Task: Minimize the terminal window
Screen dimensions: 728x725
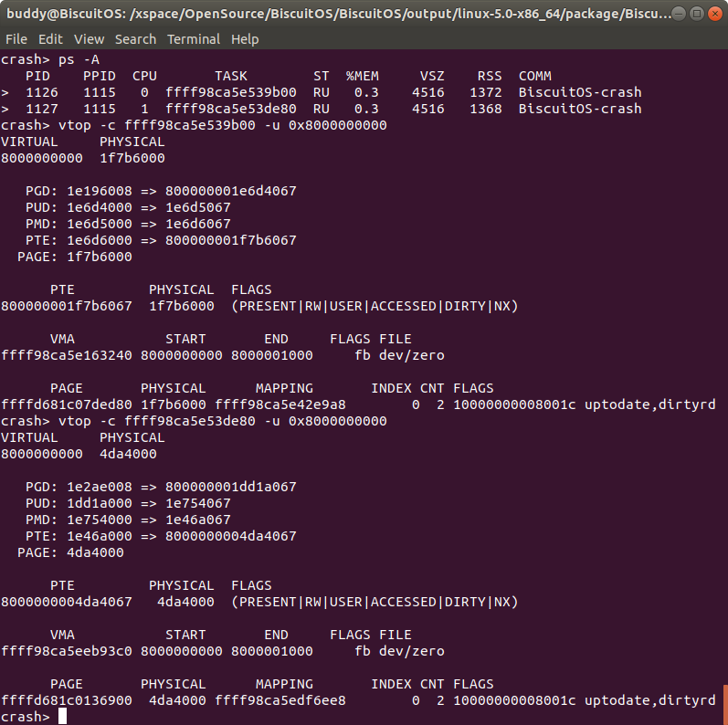Action: 679,14
